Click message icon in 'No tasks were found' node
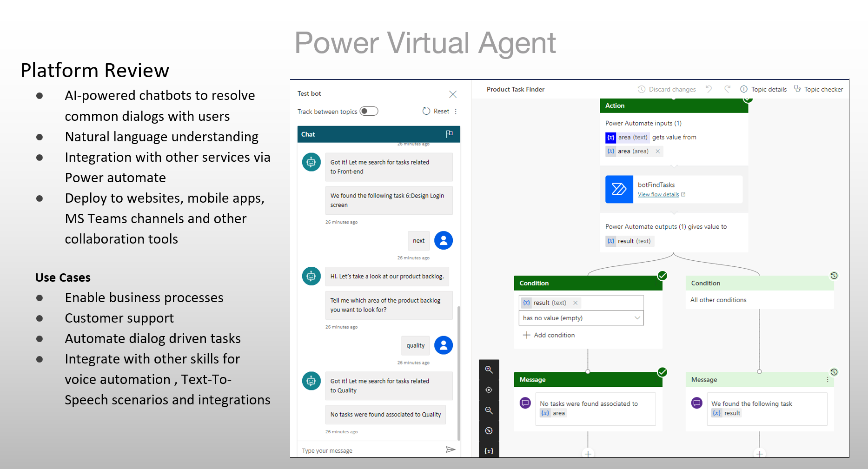The image size is (868, 469). 525,403
